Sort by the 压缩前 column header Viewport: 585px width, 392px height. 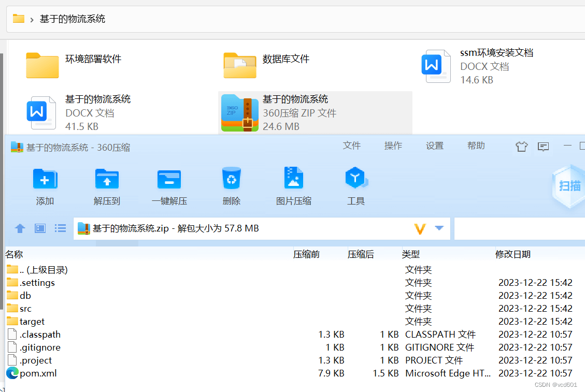click(306, 254)
